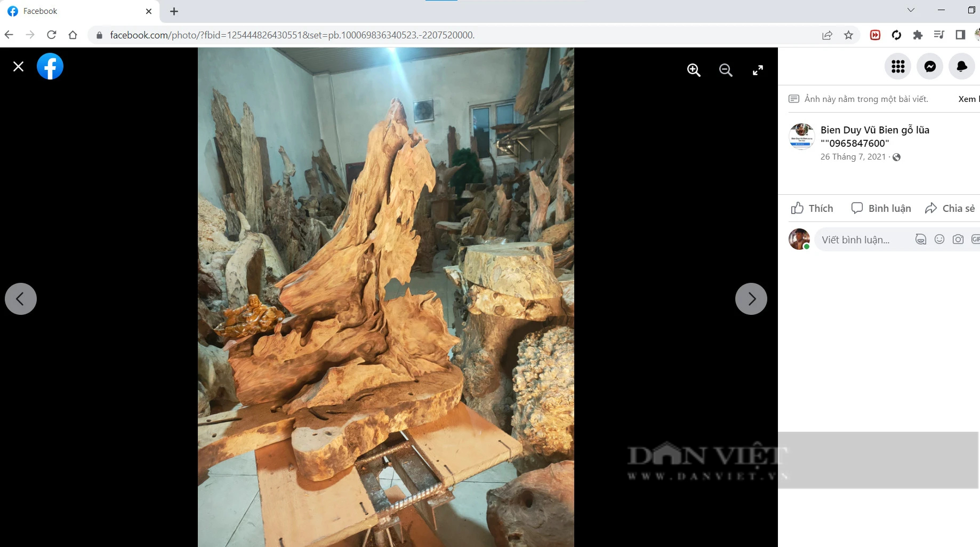Screen dimensions: 980x547
Task: Bookmark this page with the star
Action: coord(848,35)
